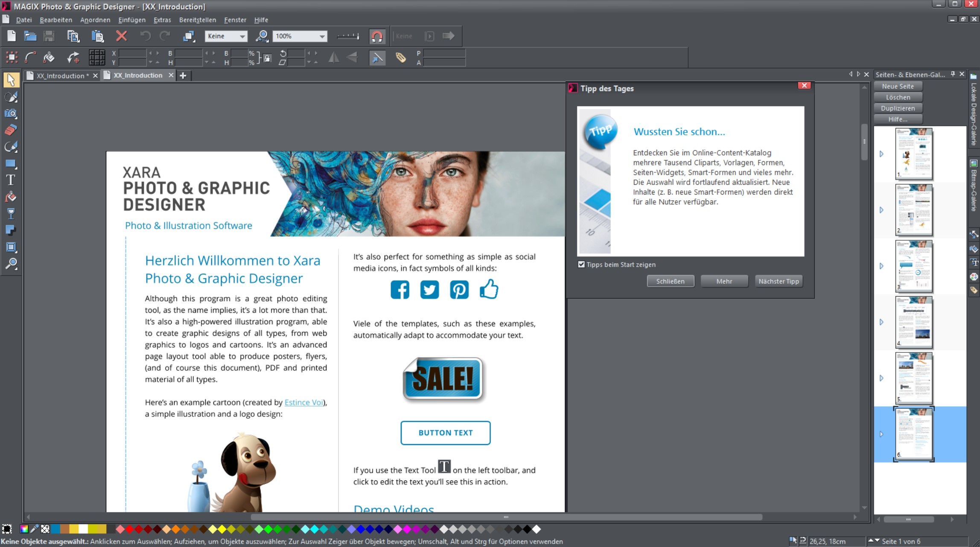Open the Lokale Design-Galerie side tab
The height and width of the screenshot is (547, 980).
(x=974, y=111)
